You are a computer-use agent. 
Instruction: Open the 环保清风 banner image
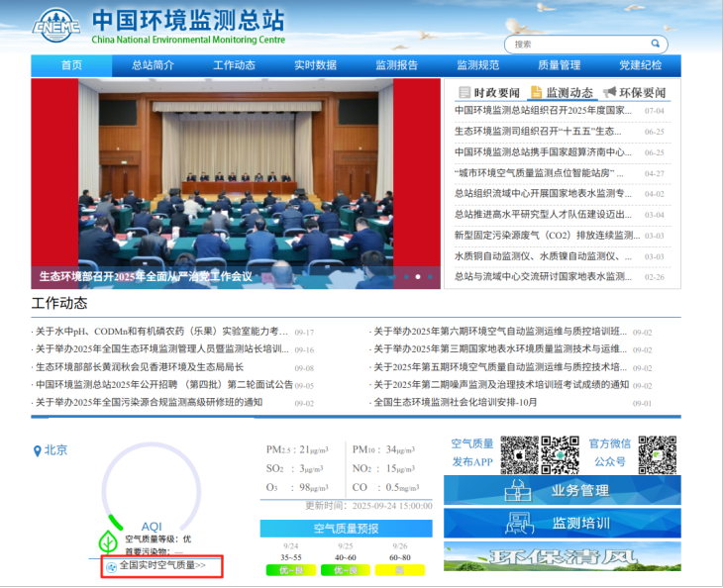pyautogui.click(x=562, y=557)
